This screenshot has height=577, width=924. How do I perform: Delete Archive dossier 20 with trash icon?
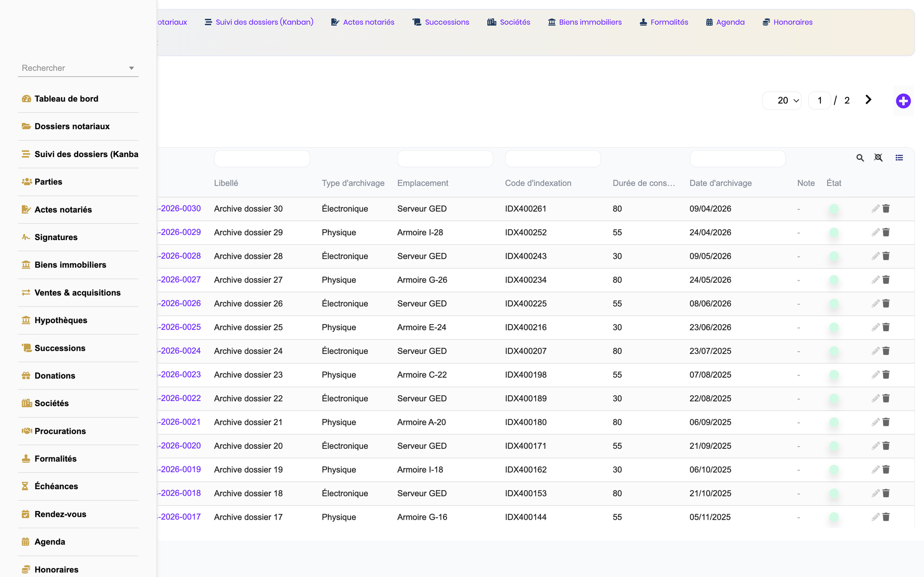click(886, 446)
